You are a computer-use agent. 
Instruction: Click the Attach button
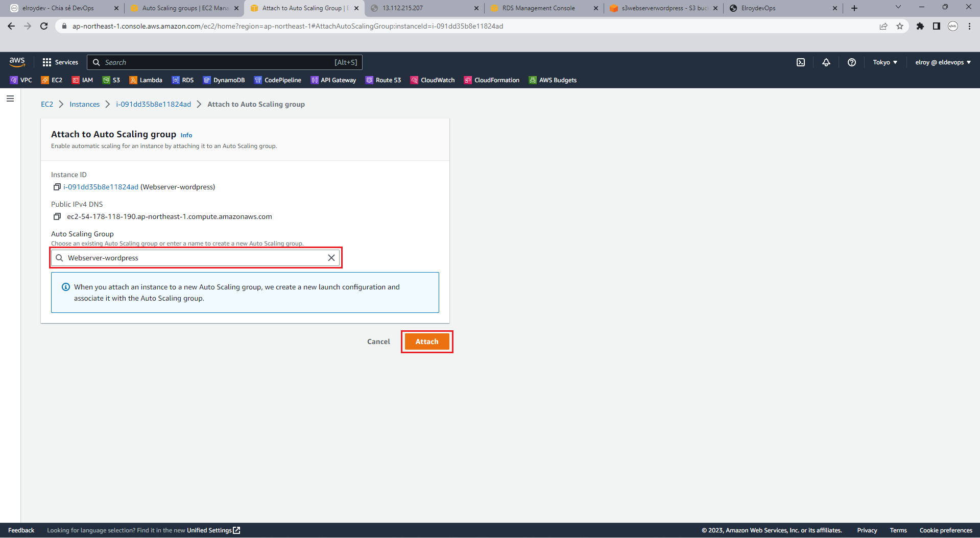427,341
